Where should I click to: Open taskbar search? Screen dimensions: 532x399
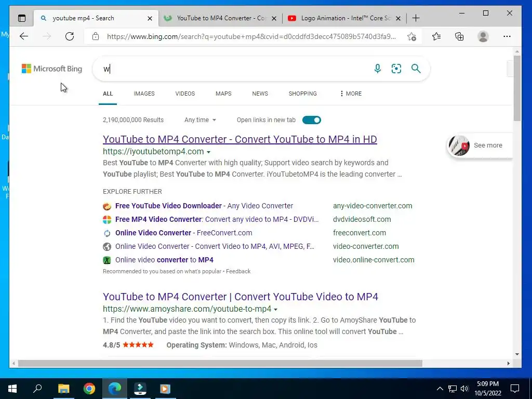pos(37,389)
